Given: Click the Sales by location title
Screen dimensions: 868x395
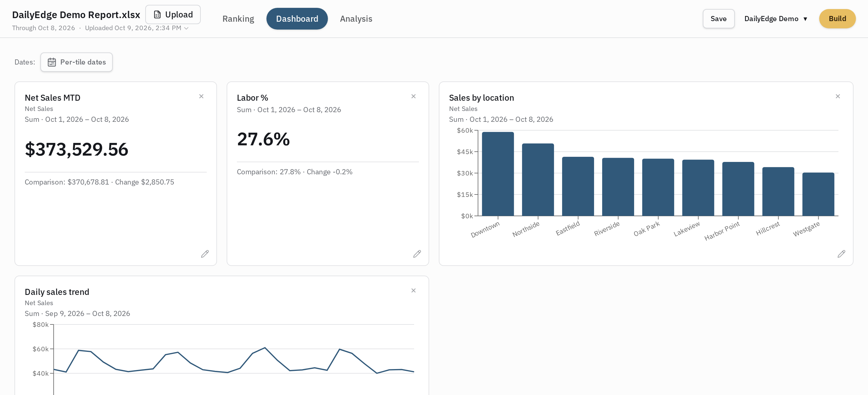Looking at the screenshot, I should tap(482, 98).
